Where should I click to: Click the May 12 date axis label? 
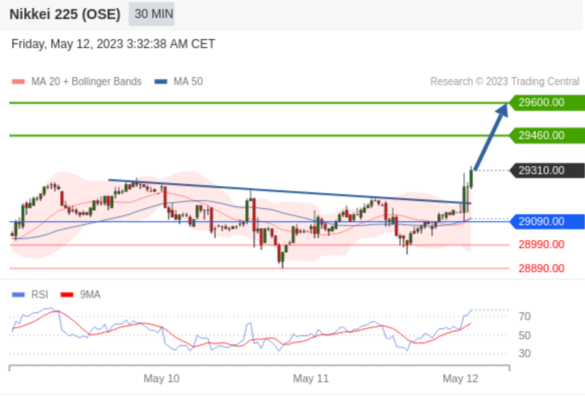(x=460, y=379)
